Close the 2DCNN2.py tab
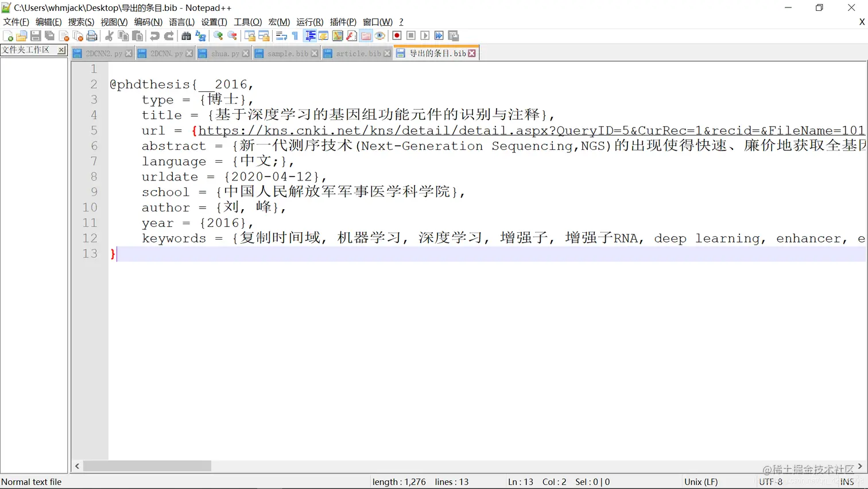868x489 pixels. pyautogui.click(x=129, y=53)
